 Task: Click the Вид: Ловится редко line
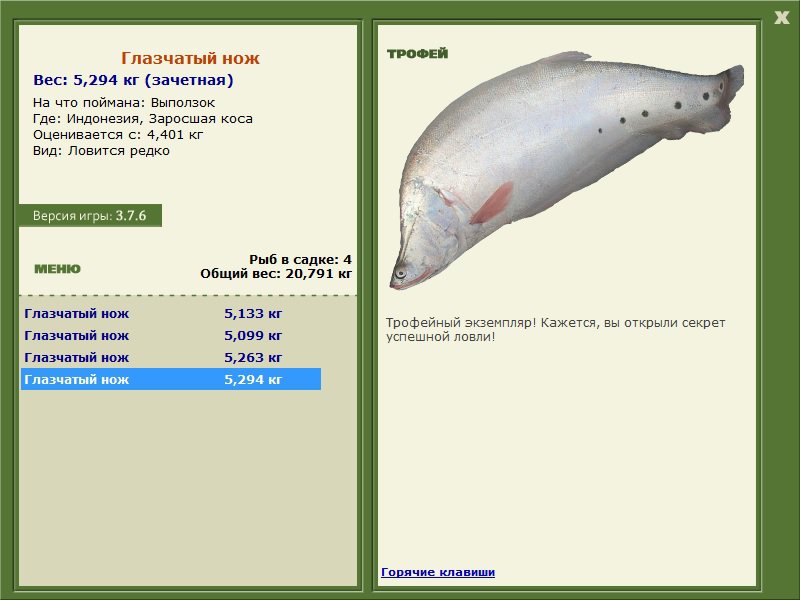point(101,151)
